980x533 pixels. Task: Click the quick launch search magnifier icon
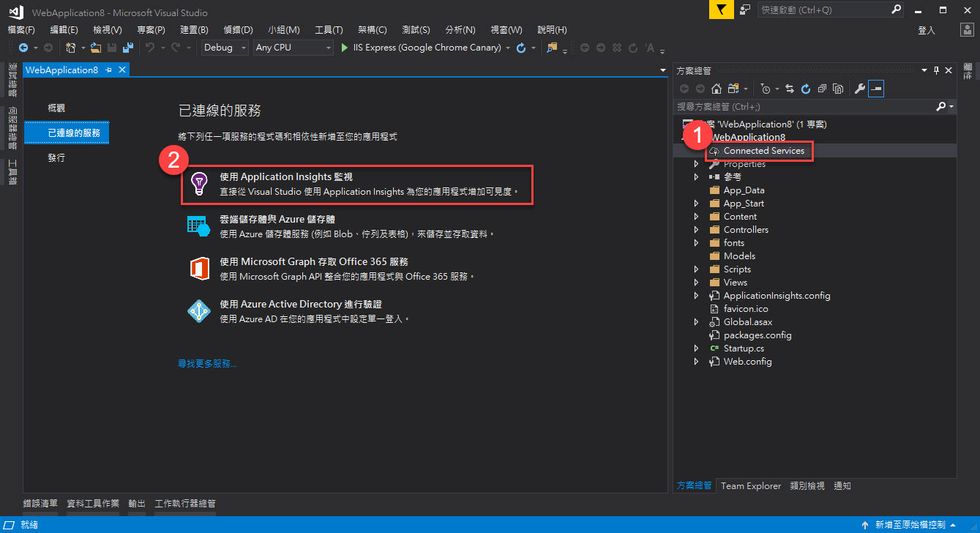pos(897,10)
